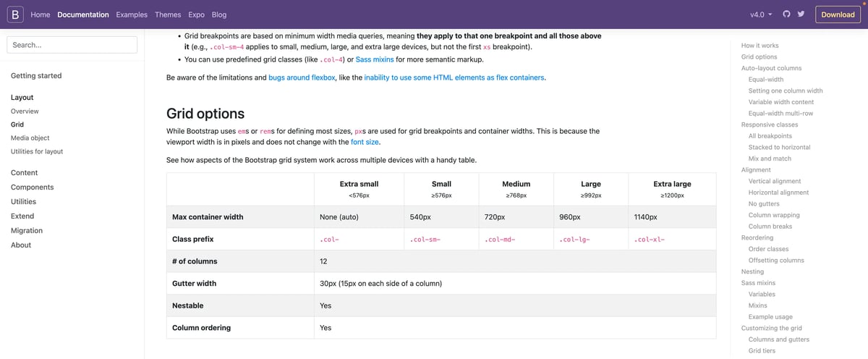This screenshot has height=359, width=868.
Task: Go to Mix and match entry
Action: [770, 159]
